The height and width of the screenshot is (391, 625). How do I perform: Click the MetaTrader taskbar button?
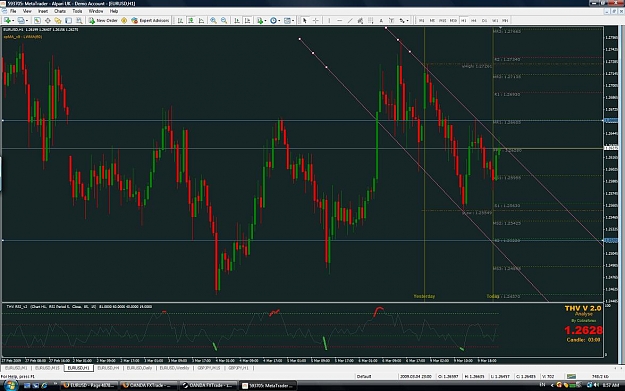(x=267, y=385)
